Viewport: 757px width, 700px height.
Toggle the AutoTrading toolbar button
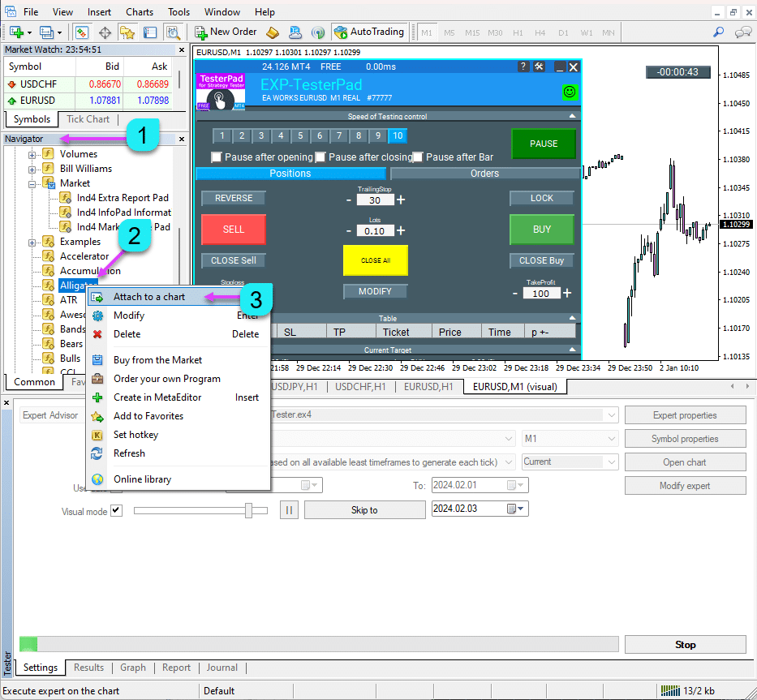pos(368,32)
